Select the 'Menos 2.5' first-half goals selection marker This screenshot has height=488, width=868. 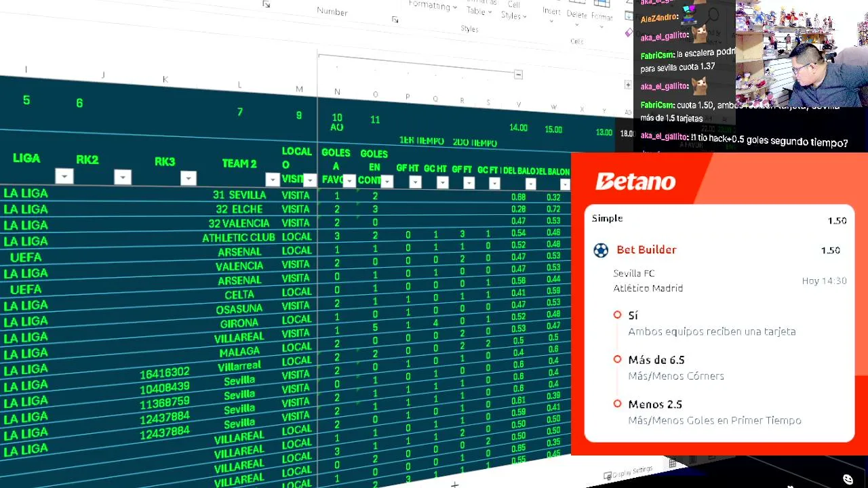[x=617, y=403]
